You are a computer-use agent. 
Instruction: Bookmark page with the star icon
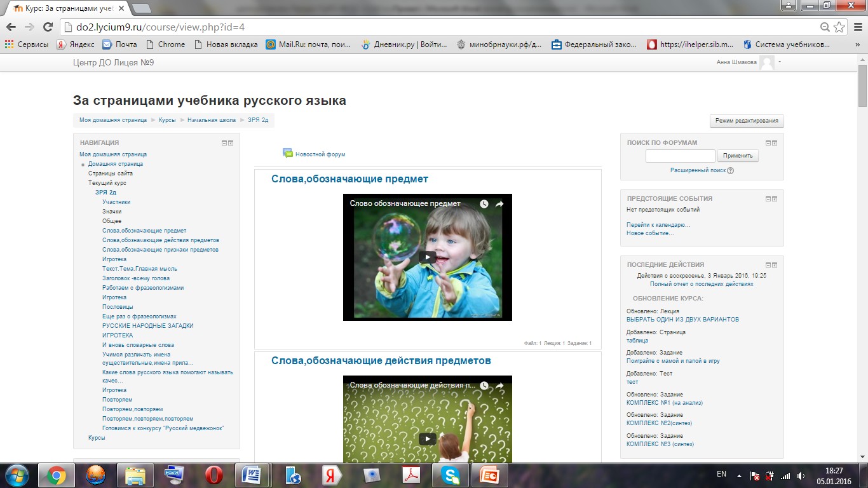pos(839,27)
